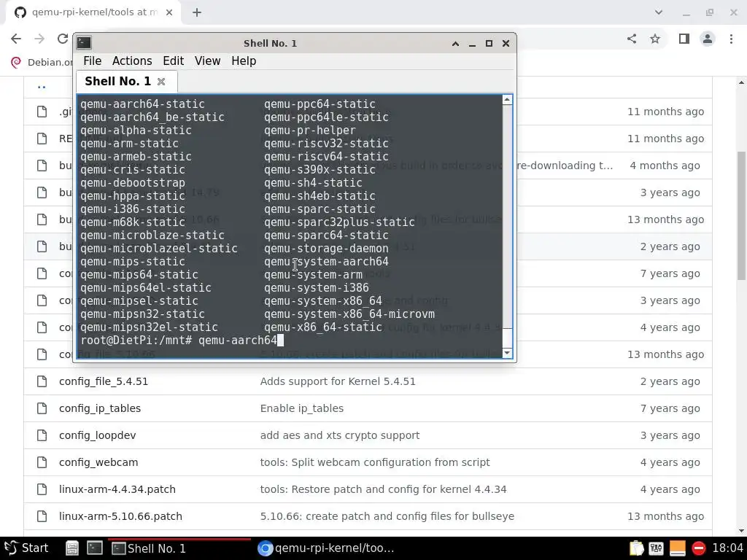Viewport: 747px width, 560px height.
Task: Open the Actions menu
Action: pos(132,61)
